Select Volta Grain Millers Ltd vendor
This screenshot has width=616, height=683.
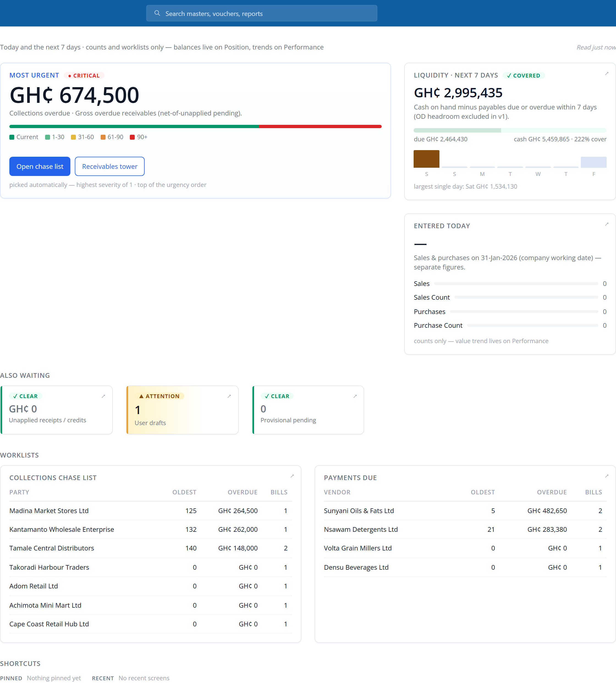tap(465, 548)
